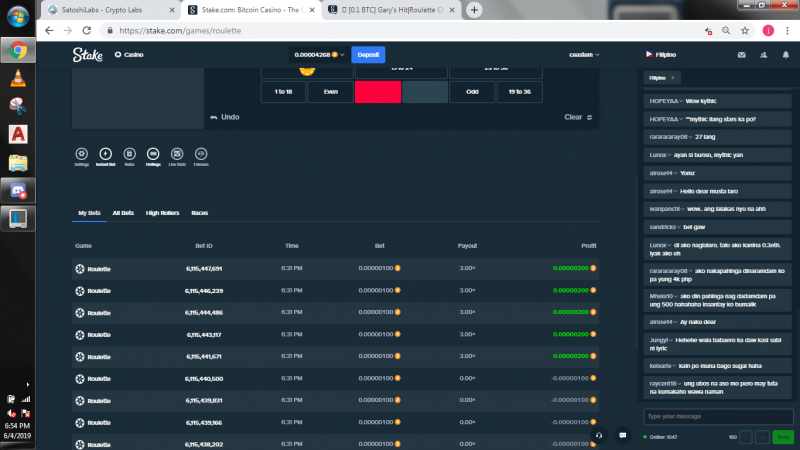This screenshot has width=800, height=450.
Task: Switch to the All Bets tab
Action: pos(123,213)
